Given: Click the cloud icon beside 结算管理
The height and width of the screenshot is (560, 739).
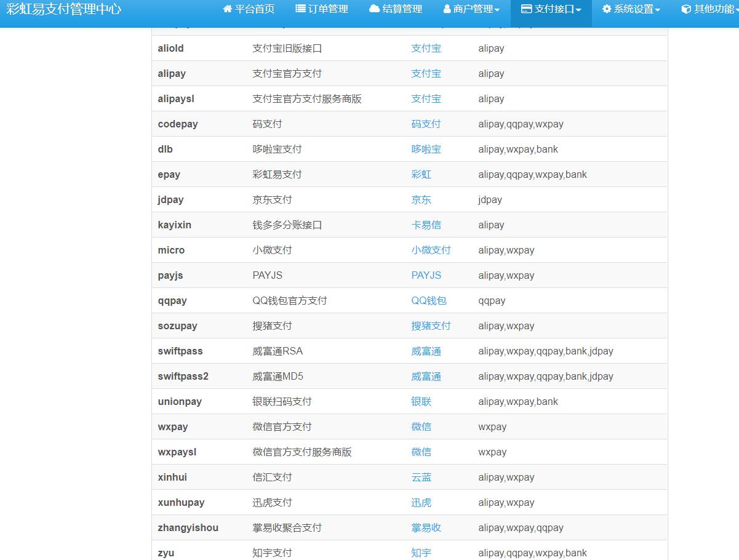Looking at the screenshot, I should tap(374, 9).
